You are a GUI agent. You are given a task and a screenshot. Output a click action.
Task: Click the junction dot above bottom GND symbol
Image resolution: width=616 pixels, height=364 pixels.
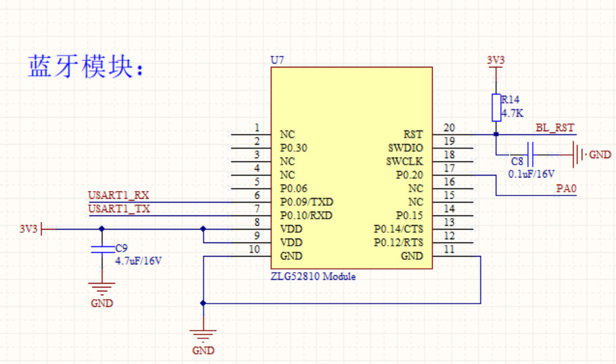coord(203,303)
